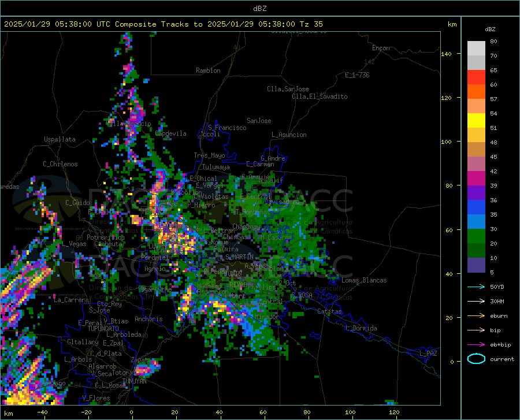
Task: Click the 'dBZ' title at top center
Action: (259, 9)
